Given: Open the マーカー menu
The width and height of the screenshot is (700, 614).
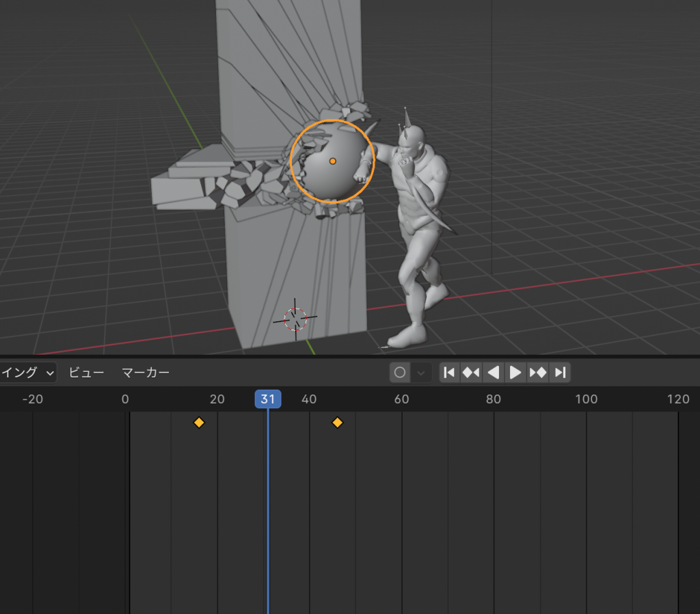Looking at the screenshot, I should coord(145,373).
